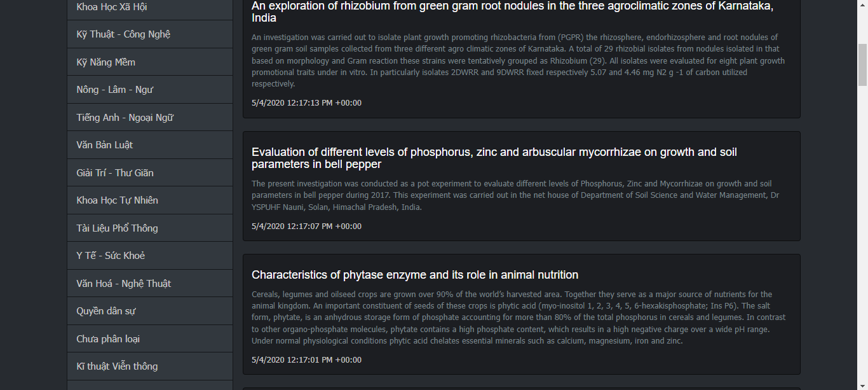The height and width of the screenshot is (390, 868).
Task: Choose Giải Trí - Thư Giãn category
Action: pyautogui.click(x=150, y=172)
